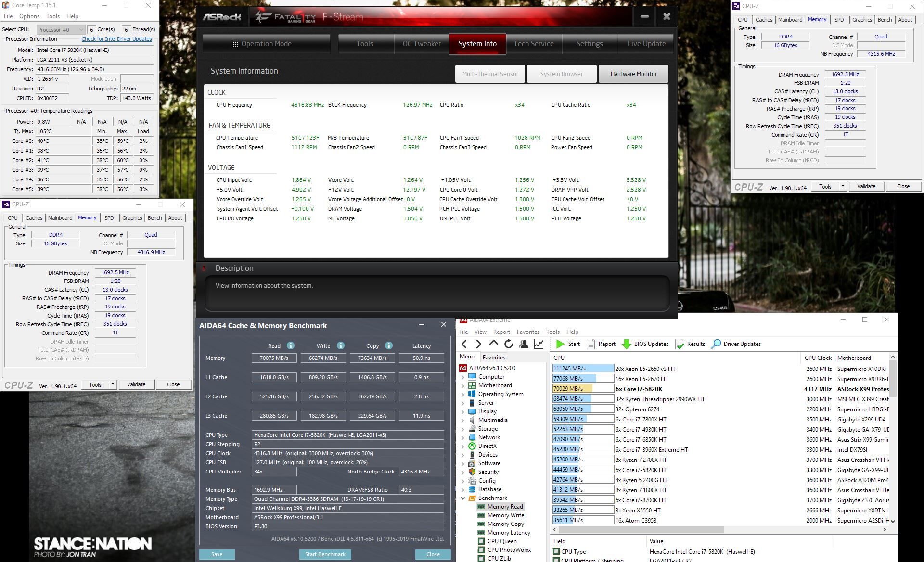
Task: Open Mainboard tab in lower-left CPU-Z window
Action: pyautogui.click(x=60, y=218)
